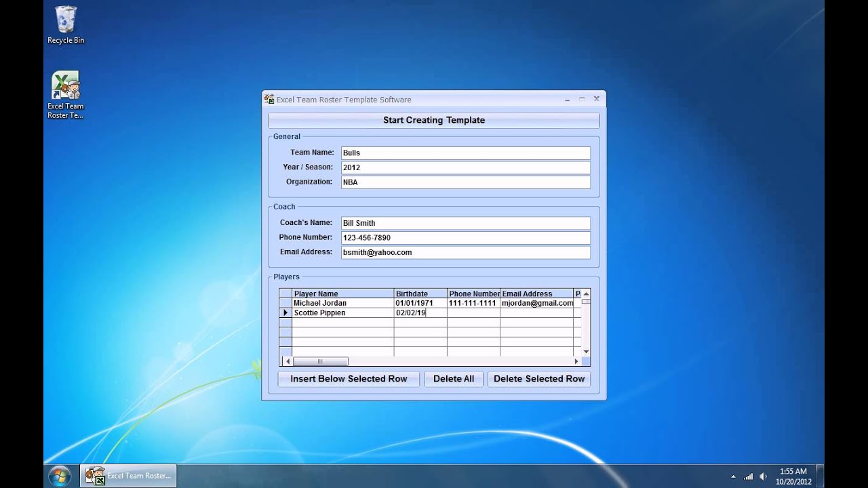This screenshot has width=868, height=488.
Task: Click the Team Name field containing Bulls
Action: pos(465,152)
